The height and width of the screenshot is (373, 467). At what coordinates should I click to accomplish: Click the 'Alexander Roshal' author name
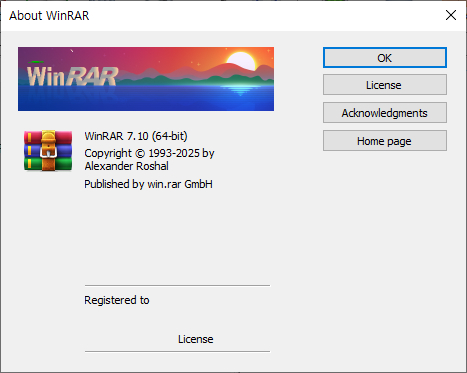click(126, 166)
